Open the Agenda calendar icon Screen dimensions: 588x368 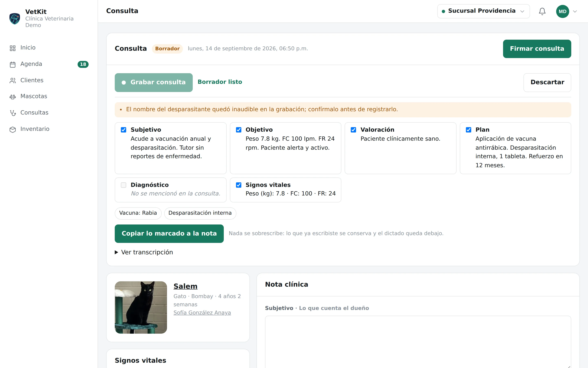[13, 64]
